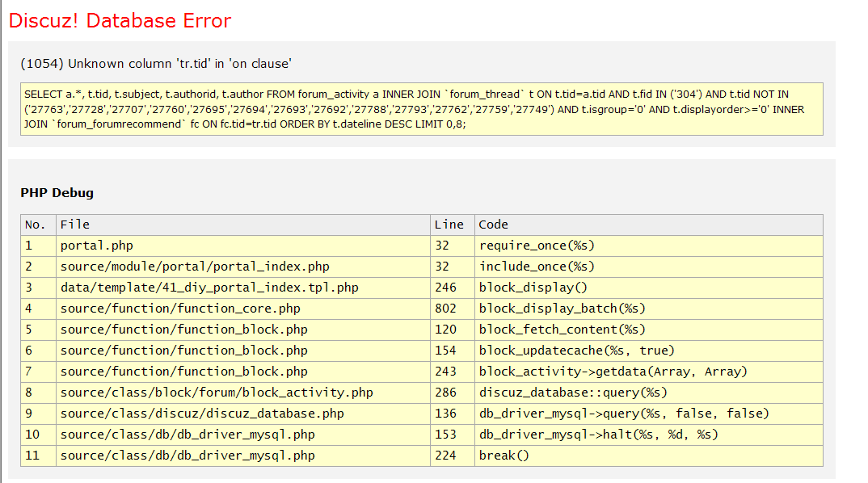868x483 pixels.
Task: Select db_driver_mysql.php cell in row 11
Action: click(x=243, y=456)
